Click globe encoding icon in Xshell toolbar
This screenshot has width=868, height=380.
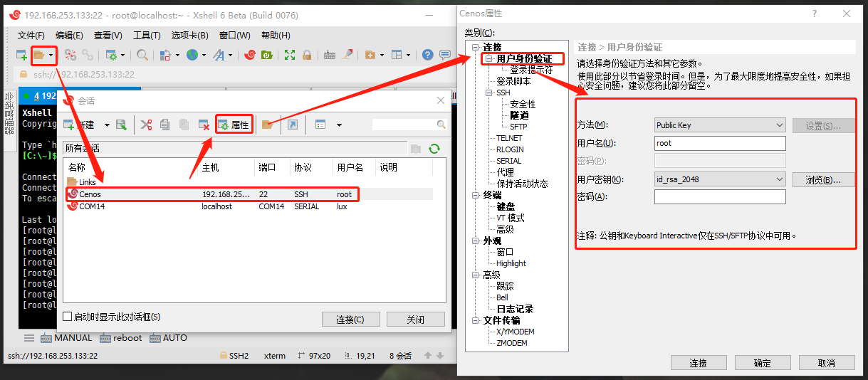point(192,55)
